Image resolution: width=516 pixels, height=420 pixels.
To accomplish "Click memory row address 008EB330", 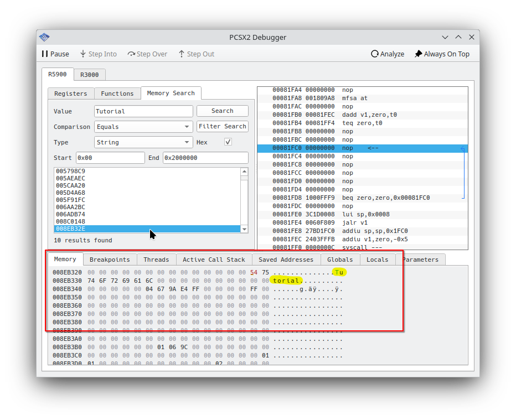I will point(67,281).
